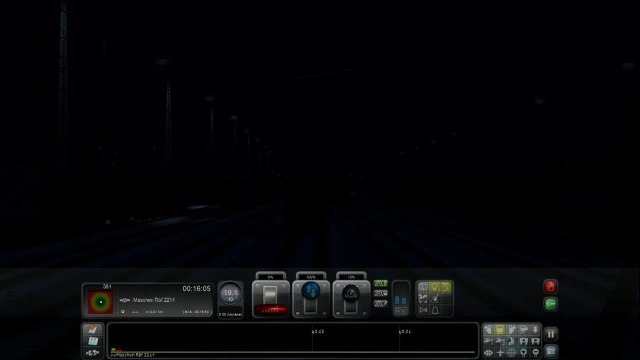This screenshot has height=360, width=640.
Task: Select the camera icon right of cab view
Action: tap(511, 329)
